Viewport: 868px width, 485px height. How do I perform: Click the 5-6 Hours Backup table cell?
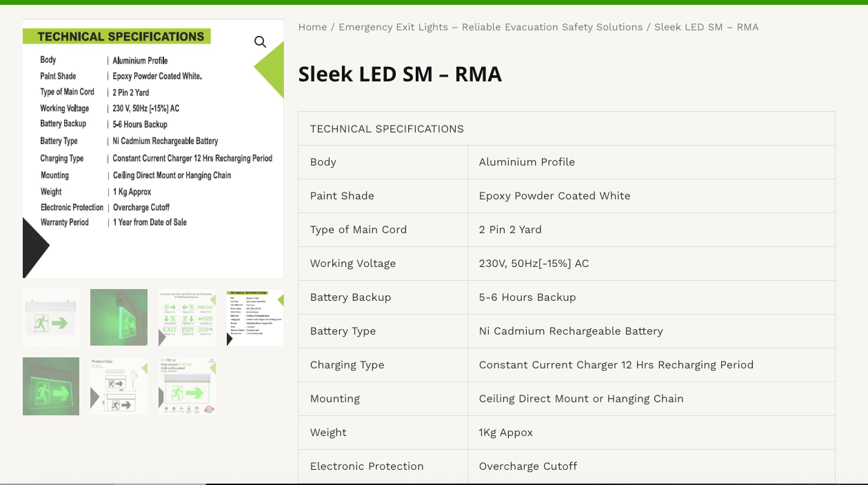pos(652,297)
